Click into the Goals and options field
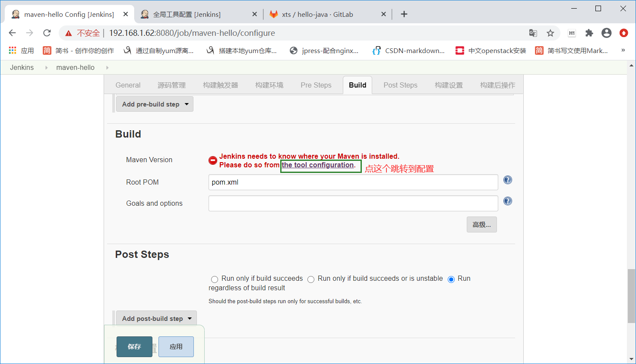 [x=353, y=203]
